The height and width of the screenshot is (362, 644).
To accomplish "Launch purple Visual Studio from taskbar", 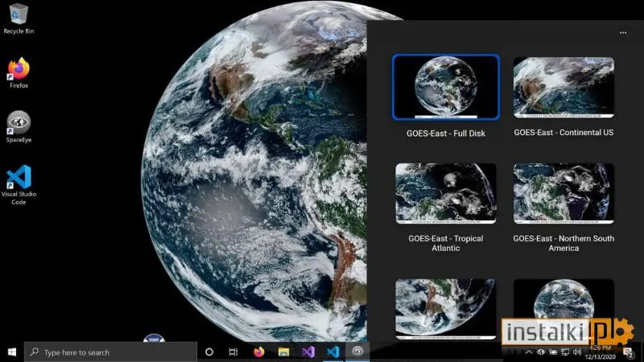I will (308, 352).
